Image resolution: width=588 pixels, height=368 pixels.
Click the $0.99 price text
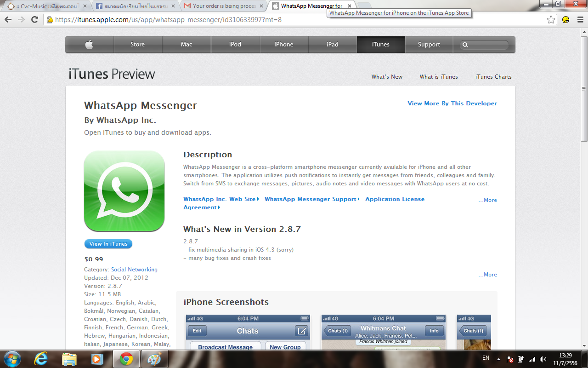tap(94, 259)
